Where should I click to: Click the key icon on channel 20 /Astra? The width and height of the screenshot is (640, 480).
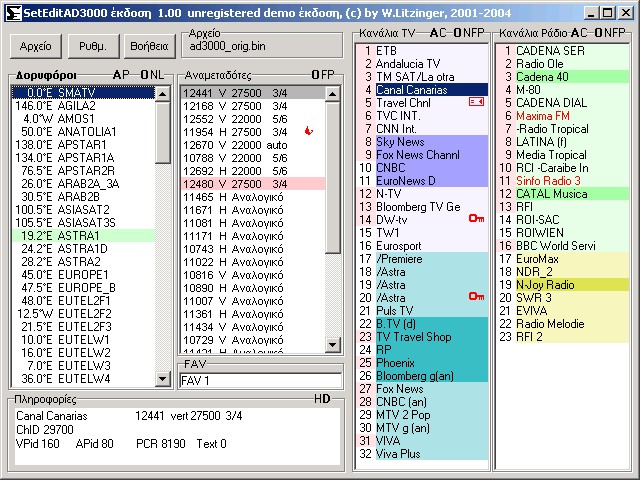[475, 297]
